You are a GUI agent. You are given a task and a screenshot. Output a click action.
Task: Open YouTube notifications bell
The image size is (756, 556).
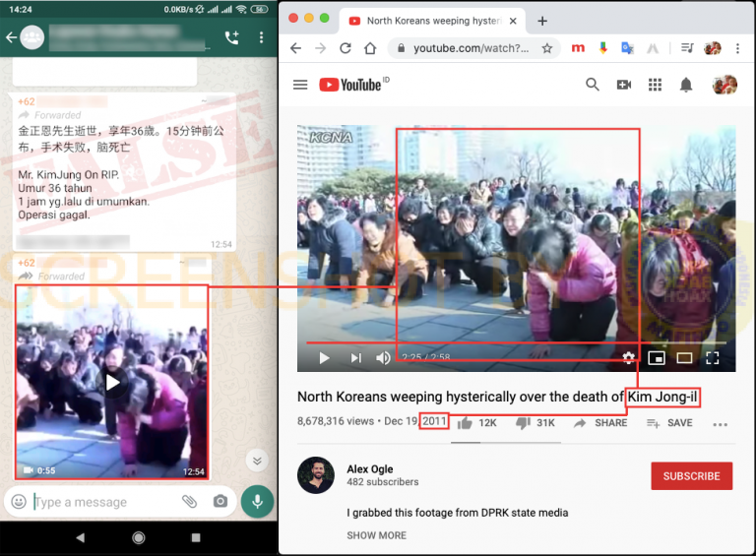[x=685, y=85]
